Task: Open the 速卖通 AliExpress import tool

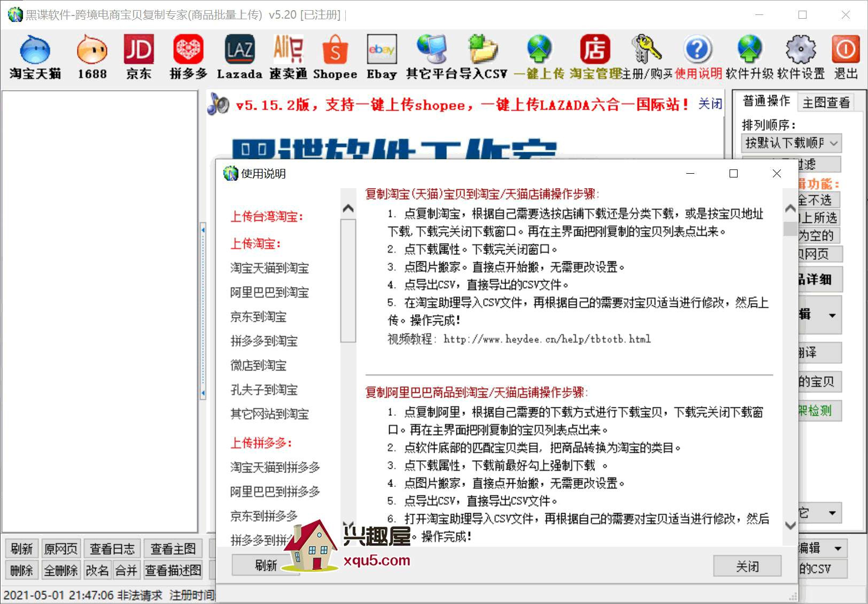Action: (288, 57)
